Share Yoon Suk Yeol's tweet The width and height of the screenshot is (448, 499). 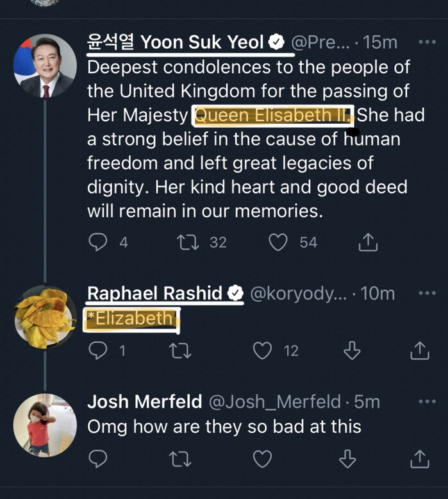[368, 242]
